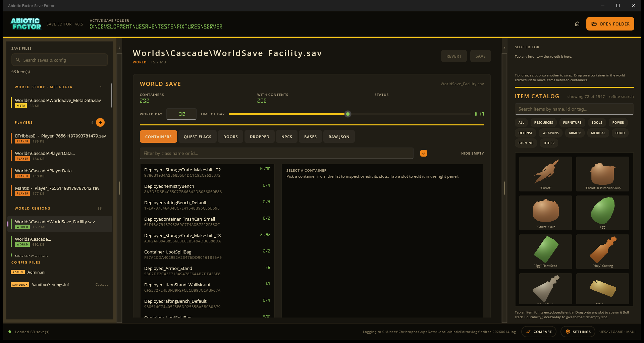The width and height of the screenshot is (644, 343).
Task: Toggle the Hide Empty checkbox
Action: pos(424,153)
